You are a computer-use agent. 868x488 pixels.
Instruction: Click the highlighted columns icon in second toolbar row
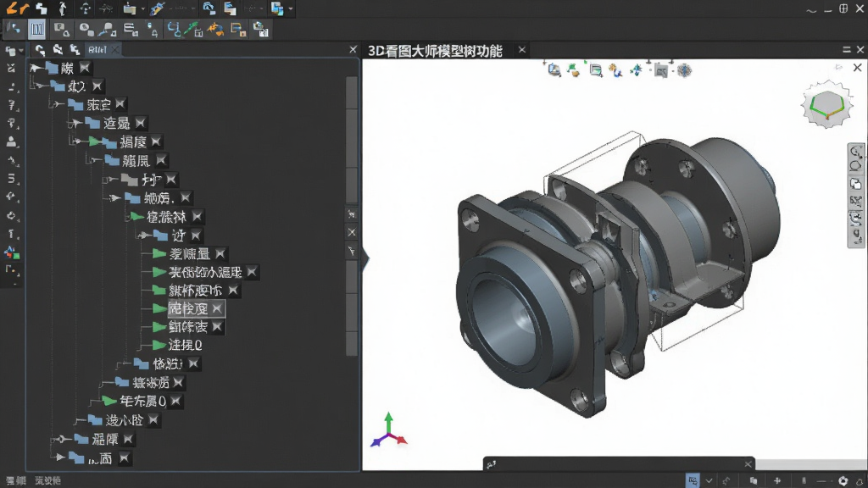click(x=37, y=30)
